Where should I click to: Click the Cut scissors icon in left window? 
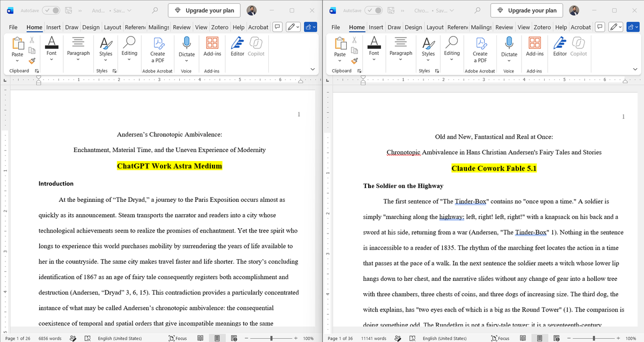[x=32, y=40]
